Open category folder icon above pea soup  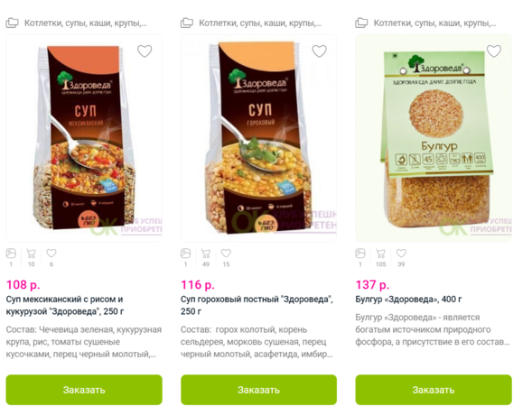tap(187, 23)
